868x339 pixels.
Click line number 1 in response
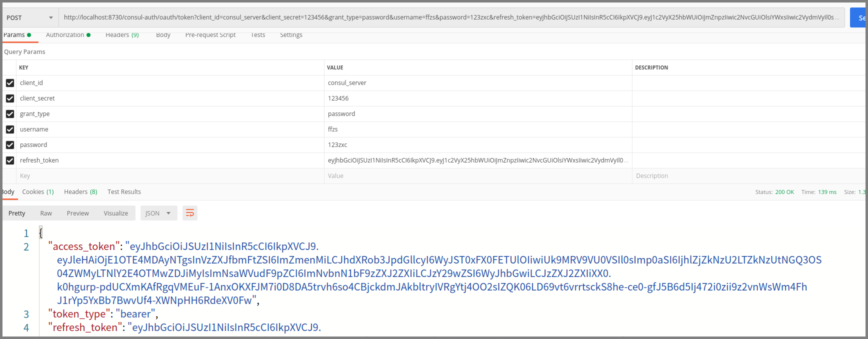26,233
